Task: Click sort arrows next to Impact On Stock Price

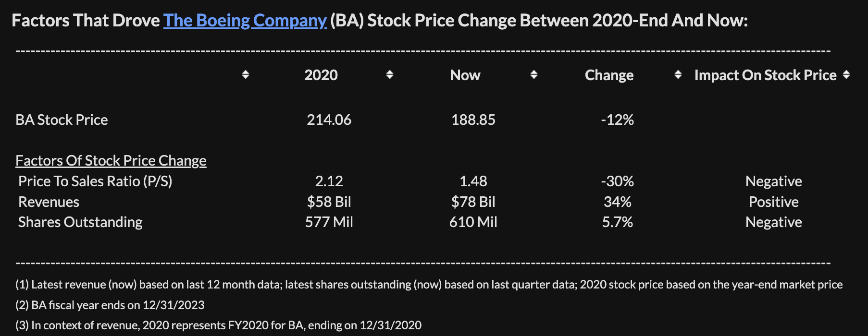Action: (x=846, y=75)
